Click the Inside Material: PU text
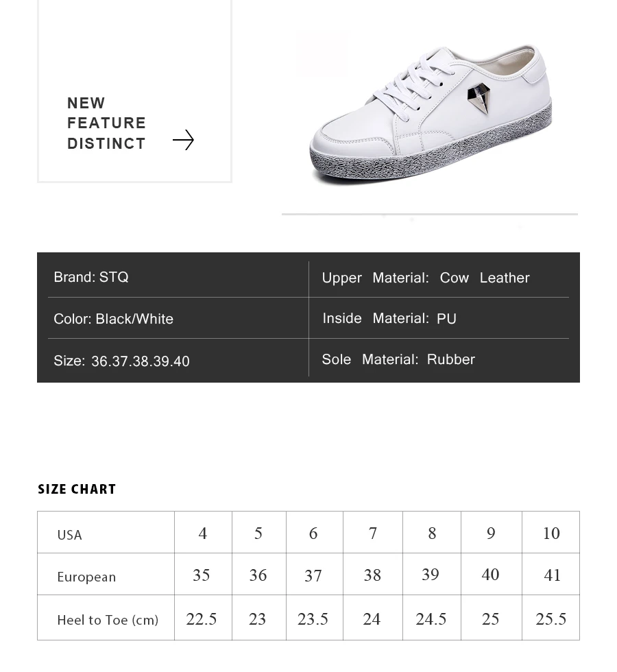 pyautogui.click(x=389, y=319)
